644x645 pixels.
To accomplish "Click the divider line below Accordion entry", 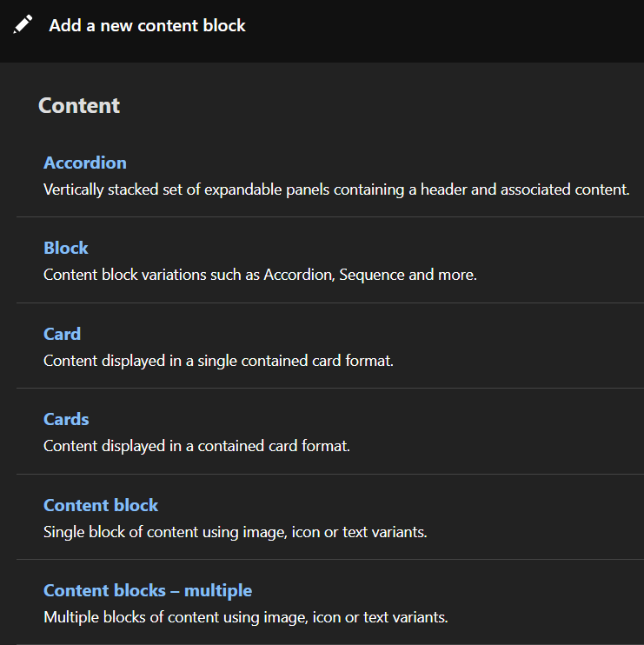I will [330, 216].
